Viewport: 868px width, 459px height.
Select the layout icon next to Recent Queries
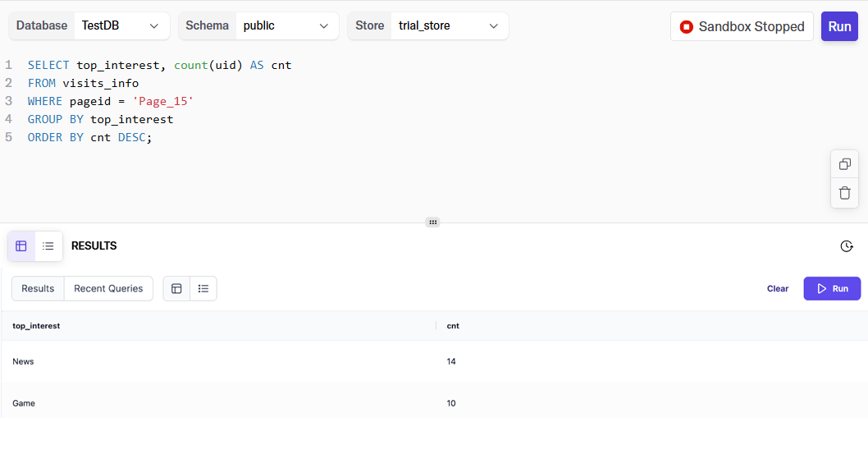(176, 288)
